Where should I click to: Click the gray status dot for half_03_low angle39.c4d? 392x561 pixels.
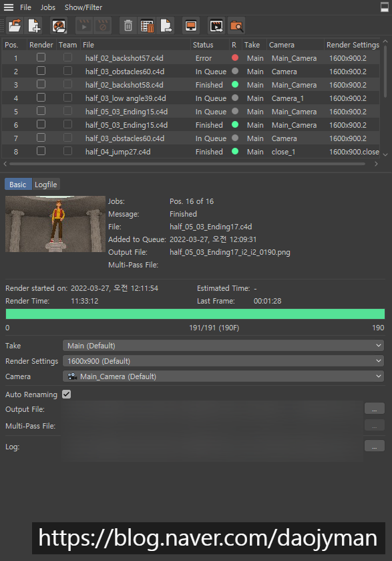click(x=235, y=98)
